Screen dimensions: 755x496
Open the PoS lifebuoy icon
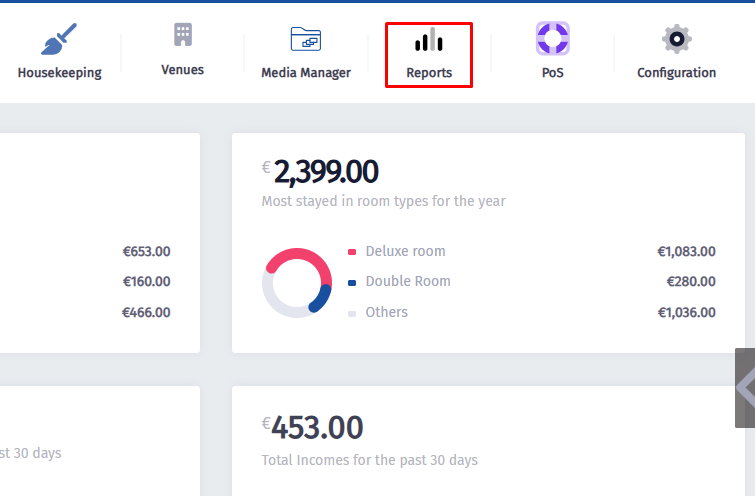tap(553, 38)
